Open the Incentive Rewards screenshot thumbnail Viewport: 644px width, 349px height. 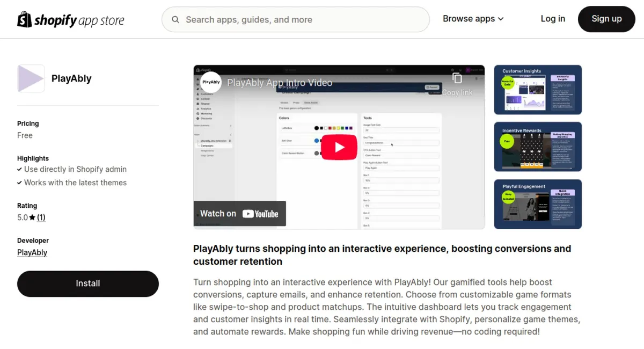point(538,147)
